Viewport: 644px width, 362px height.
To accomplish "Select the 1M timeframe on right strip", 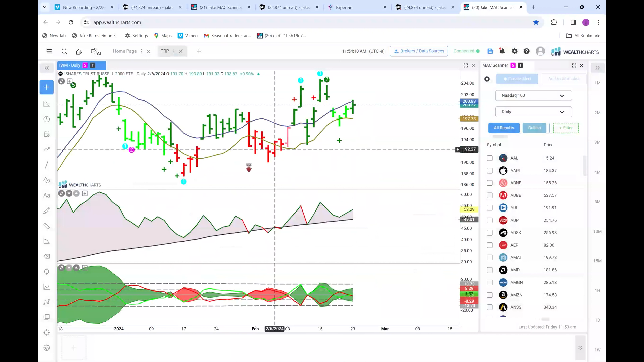I will point(597,83).
